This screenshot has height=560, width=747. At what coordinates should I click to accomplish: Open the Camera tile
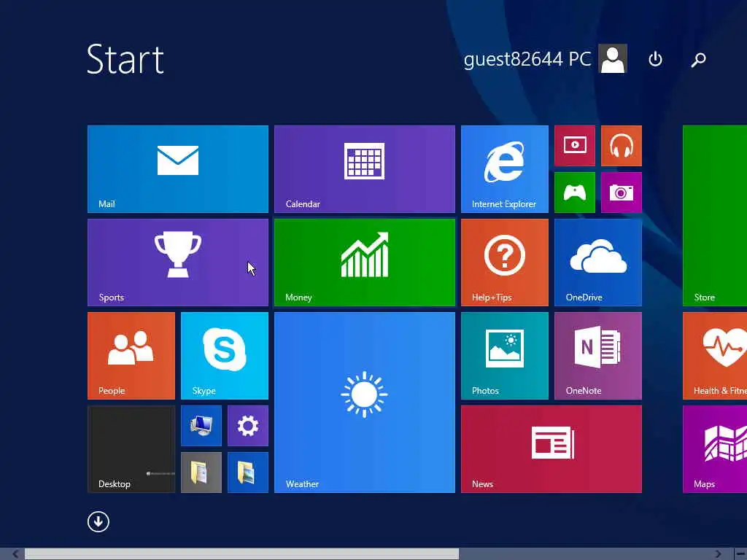622,192
